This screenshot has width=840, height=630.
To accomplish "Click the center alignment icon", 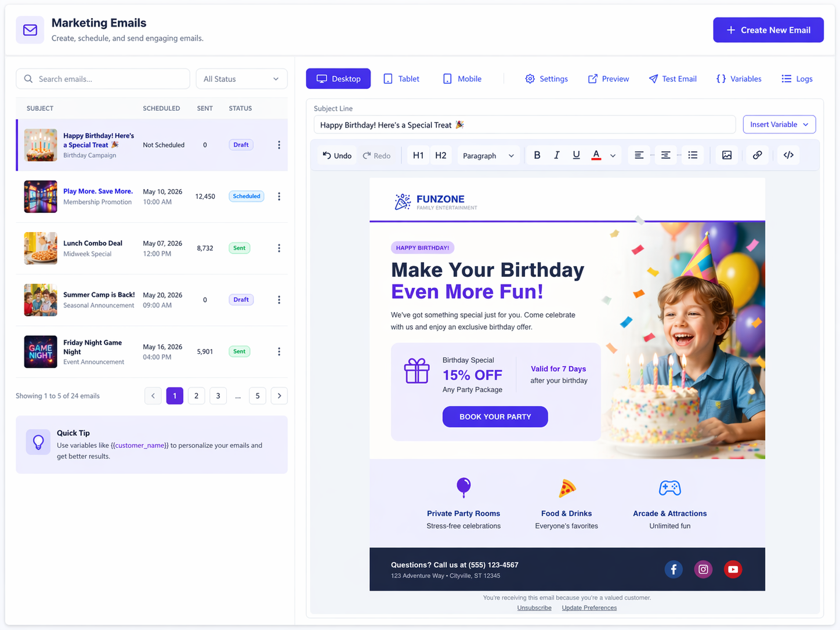I will click(665, 155).
